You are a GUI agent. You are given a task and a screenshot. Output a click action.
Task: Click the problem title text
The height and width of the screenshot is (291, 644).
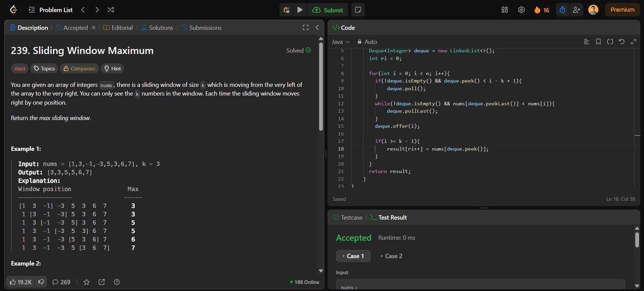pyautogui.click(x=82, y=51)
